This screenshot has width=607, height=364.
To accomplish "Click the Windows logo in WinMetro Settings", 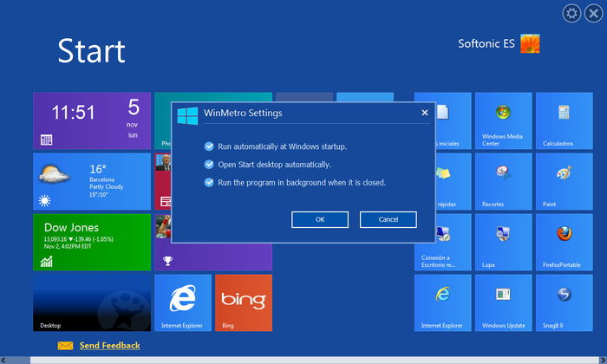I will (187, 115).
